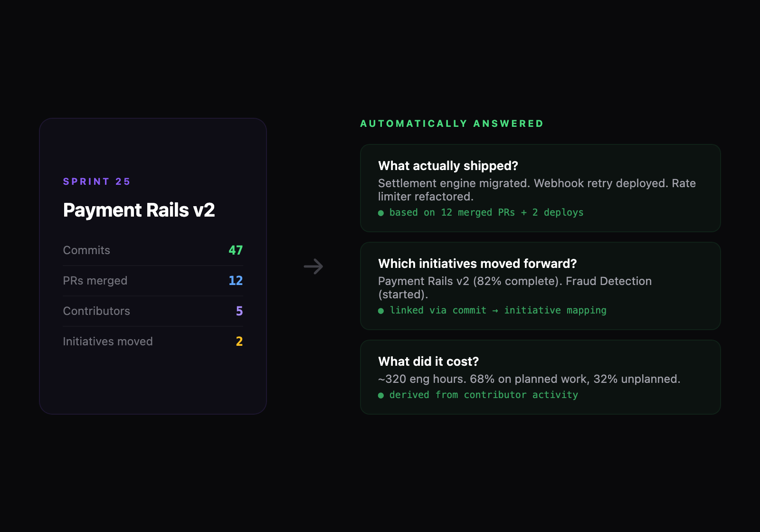The height and width of the screenshot is (532, 760).
Task: Select the SPRINT 25 label
Action: [96, 181]
